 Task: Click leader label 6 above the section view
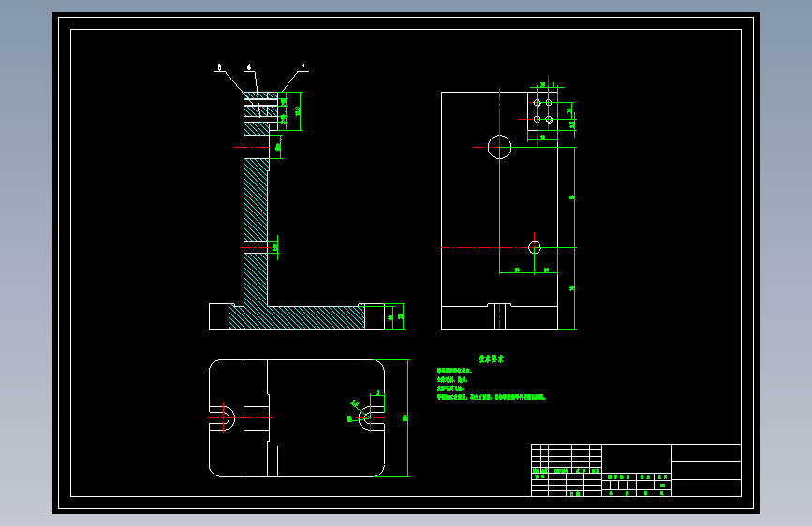[x=249, y=67]
